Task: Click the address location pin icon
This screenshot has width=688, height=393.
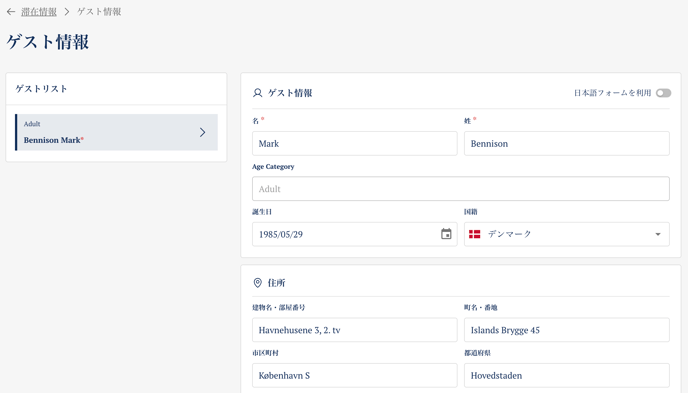Action: tap(258, 283)
